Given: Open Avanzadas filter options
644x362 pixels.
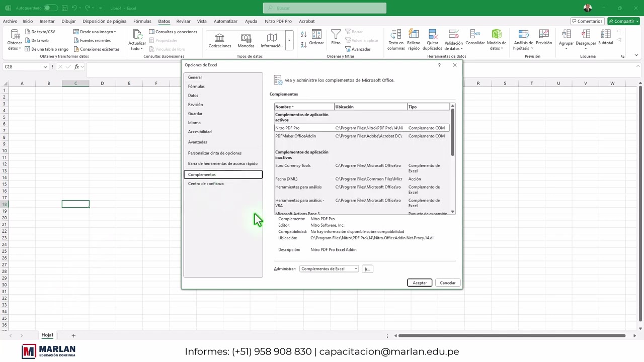Looking at the screenshot, I should [x=358, y=49].
